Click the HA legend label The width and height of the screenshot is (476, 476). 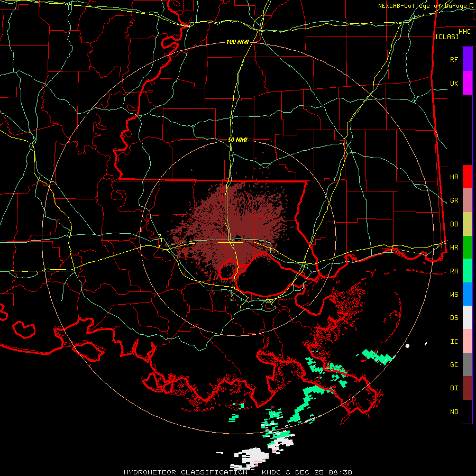pyautogui.click(x=454, y=177)
